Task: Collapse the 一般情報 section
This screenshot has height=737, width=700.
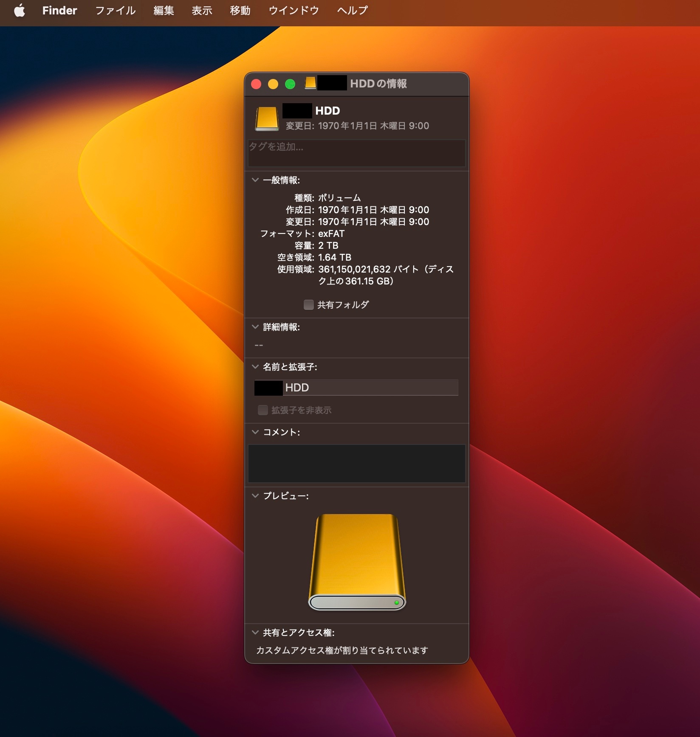Action: (255, 180)
